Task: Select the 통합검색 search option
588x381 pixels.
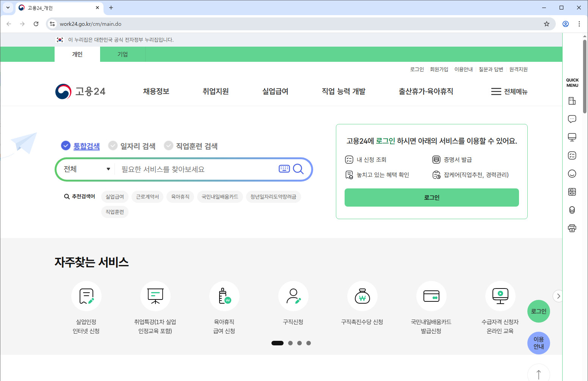Action: point(80,146)
